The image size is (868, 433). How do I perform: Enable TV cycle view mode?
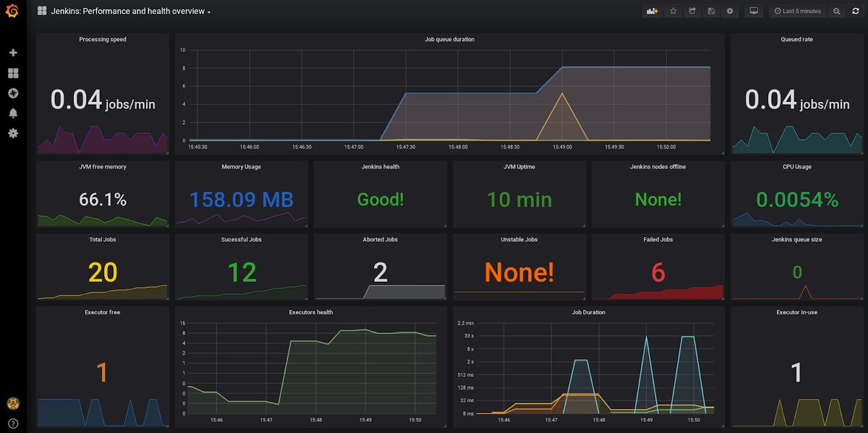tap(754, 11)
